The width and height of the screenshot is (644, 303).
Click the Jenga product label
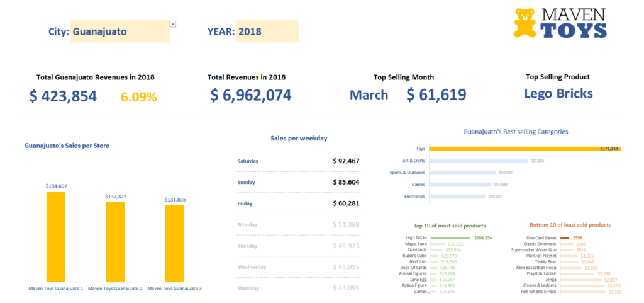(550, 280)
